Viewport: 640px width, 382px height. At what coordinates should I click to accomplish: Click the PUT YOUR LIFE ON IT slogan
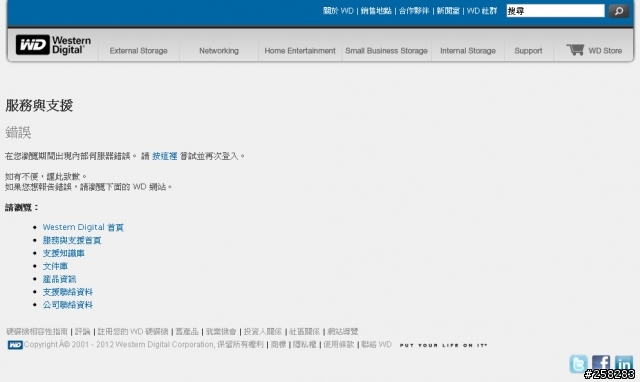(x=443, y=345)
